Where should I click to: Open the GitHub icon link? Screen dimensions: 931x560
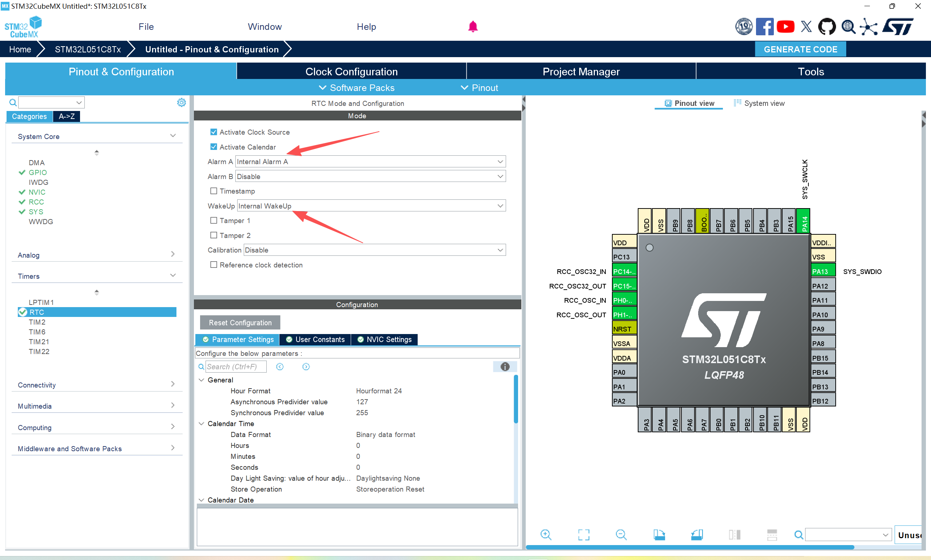(x=827, y=27)
